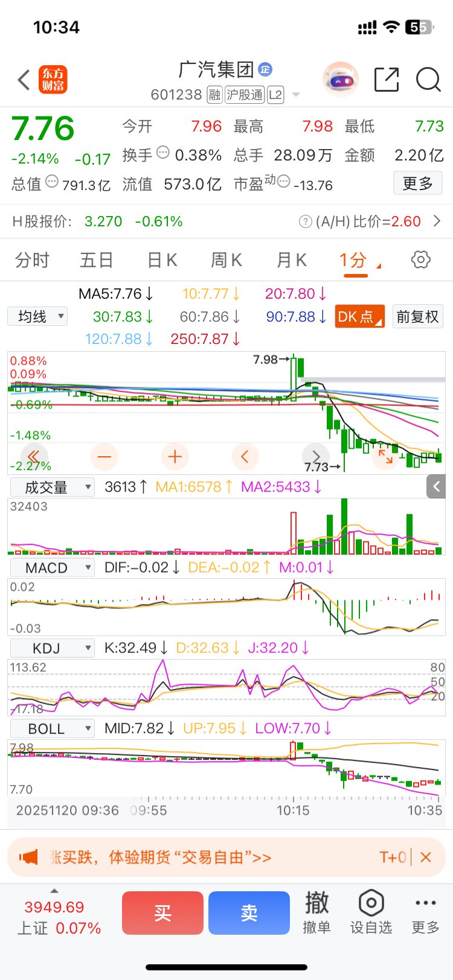Switch to the 月K tab
Viewport: 453px width, 980px height.
coord(292,260)
